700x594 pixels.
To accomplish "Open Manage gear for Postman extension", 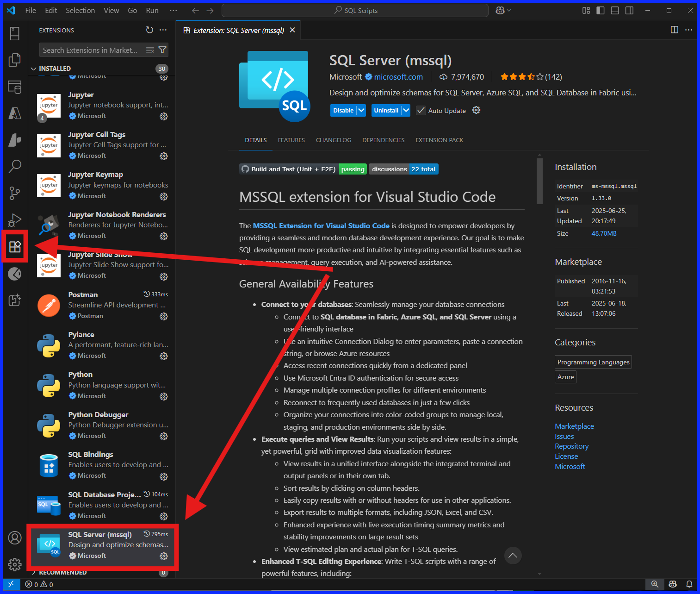I will click(164, 316).
